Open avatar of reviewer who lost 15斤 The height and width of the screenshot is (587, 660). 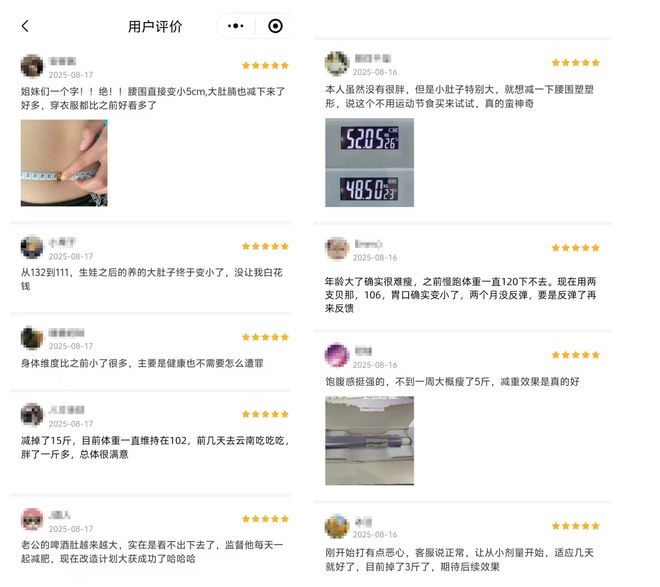pos(32,415)
